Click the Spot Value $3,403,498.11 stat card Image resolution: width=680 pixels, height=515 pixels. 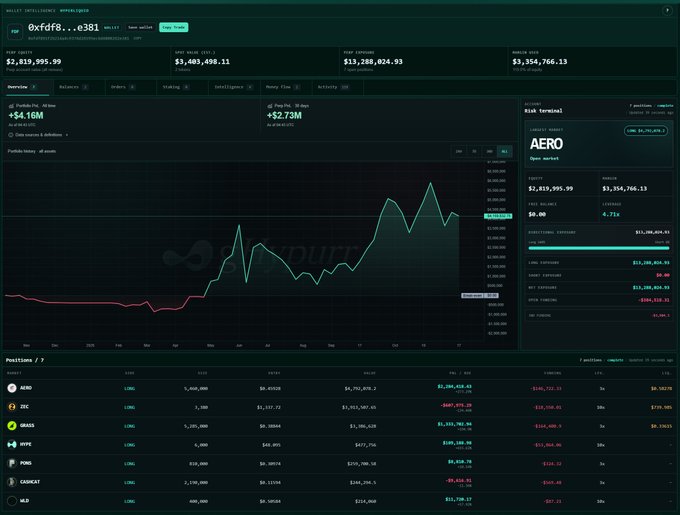coord(255,61)
